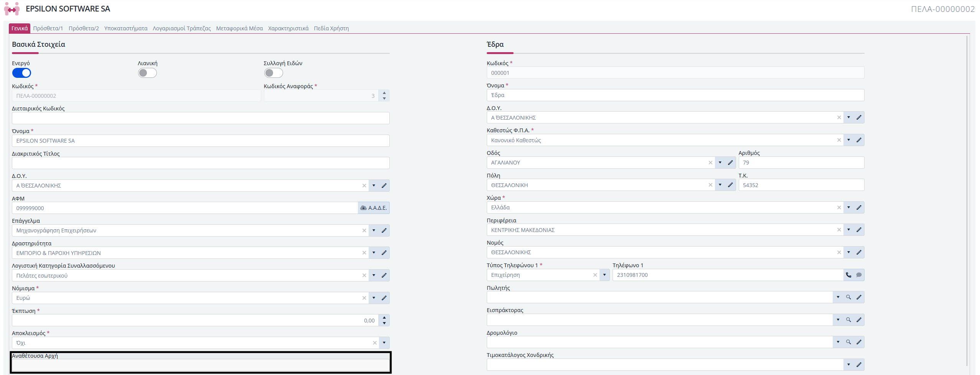Open the Τύπος Τηλεφώνου 1 dropdown
Viewport: 980px width, 375px height.
(x=604, y=275)
